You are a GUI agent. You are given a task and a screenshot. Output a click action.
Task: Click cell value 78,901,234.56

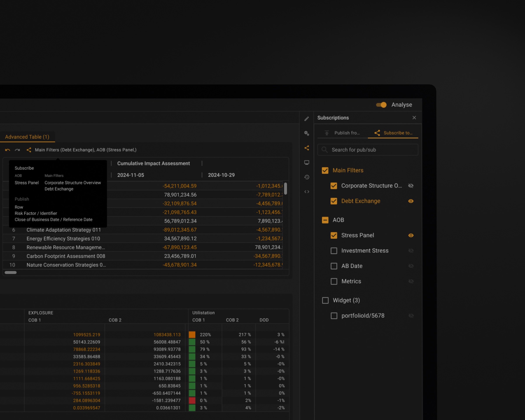pos(180,195)
